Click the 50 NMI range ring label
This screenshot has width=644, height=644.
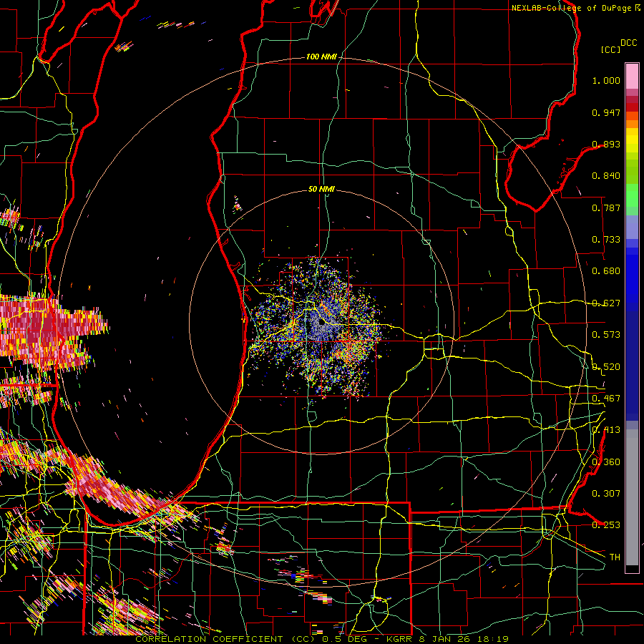tap(321, 189)
